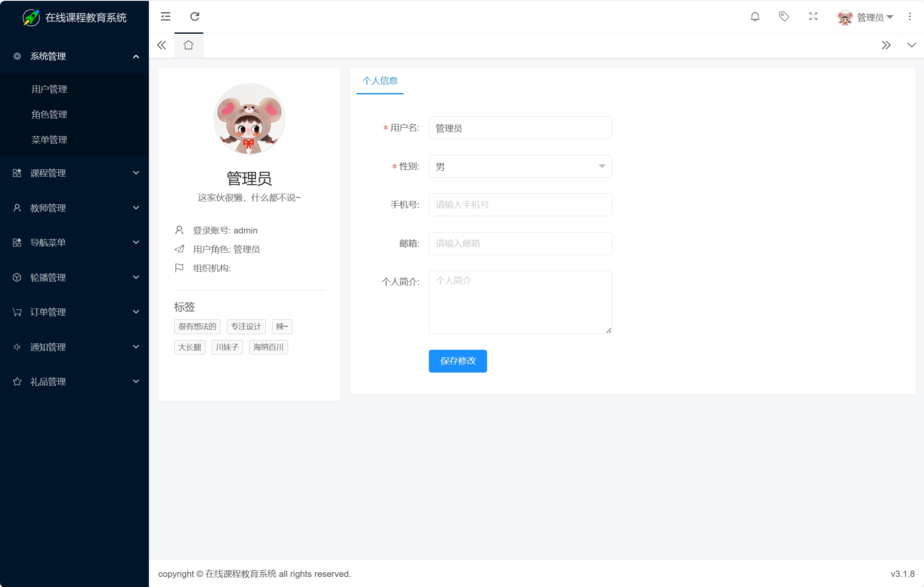The width and height of the screenshot is (924, 587).
Task: Click the home tab icon
Action: pos(189,45)
